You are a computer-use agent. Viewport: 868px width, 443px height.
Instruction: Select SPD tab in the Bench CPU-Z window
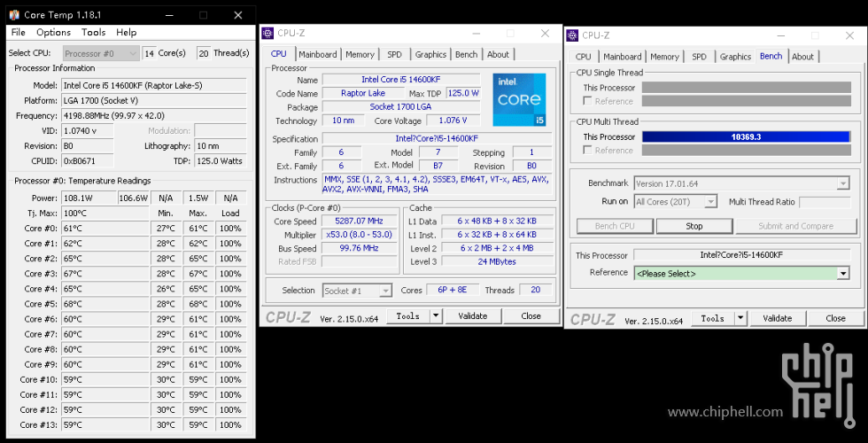[699, 57]
